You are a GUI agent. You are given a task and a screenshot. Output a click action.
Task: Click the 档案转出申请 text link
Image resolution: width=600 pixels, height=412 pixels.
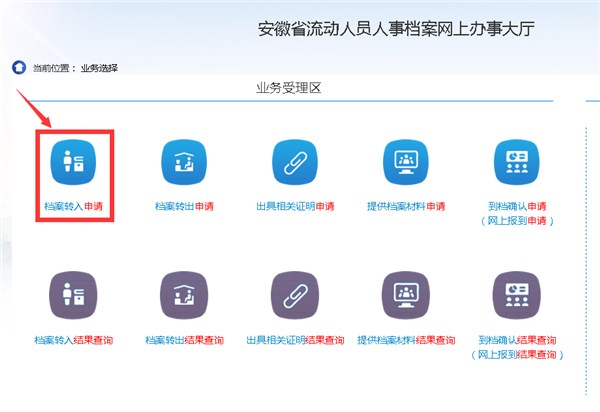184,207
